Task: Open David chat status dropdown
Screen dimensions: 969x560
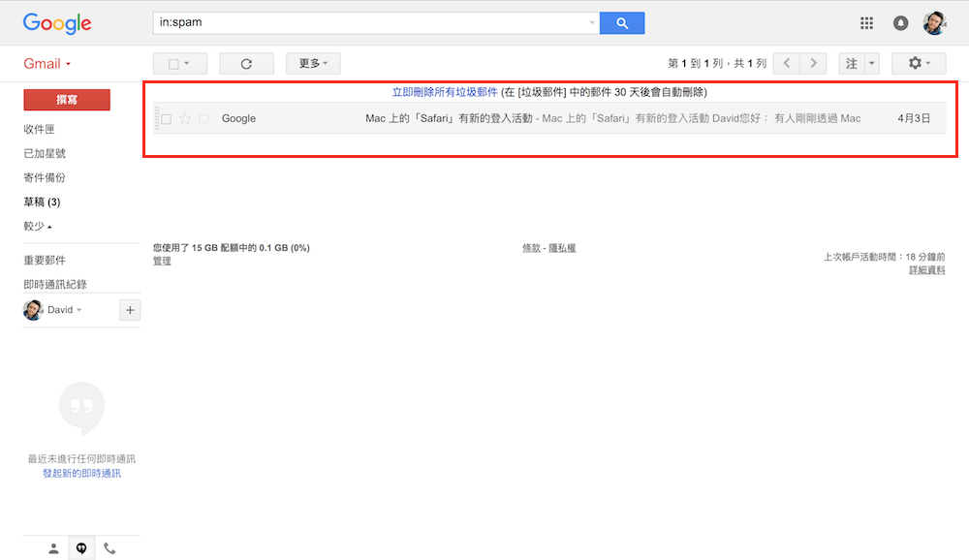Action: [64, 310]
